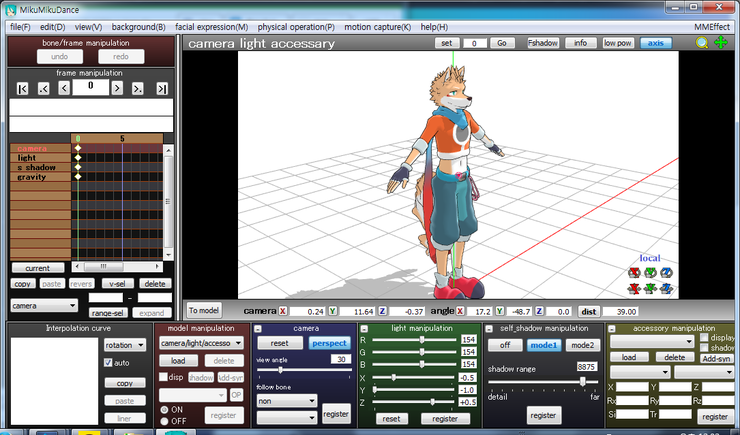This screenshot has height=435, width=740.
Task: Open the physical operation(P) menu
Action: [x=296, y=27]
